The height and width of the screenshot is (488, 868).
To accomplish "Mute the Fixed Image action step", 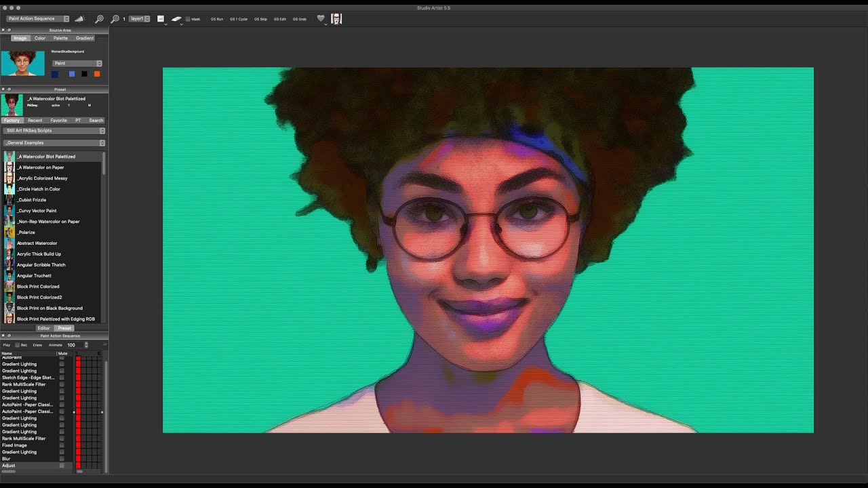I will coord(62,445).
